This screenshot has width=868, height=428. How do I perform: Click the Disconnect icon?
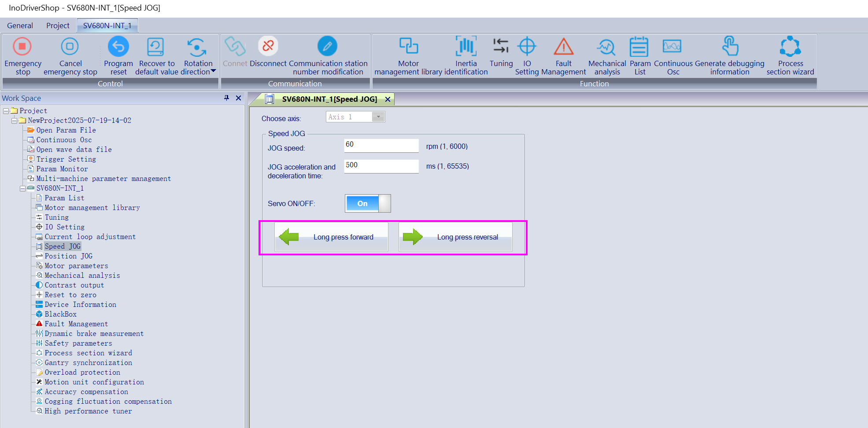tap(268, 46)
